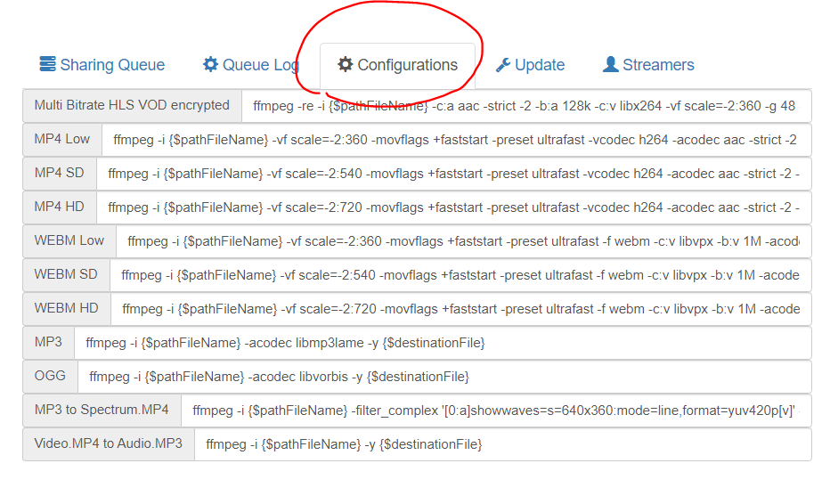Click the MP3 to Spectrum.MP4 label

102,411
